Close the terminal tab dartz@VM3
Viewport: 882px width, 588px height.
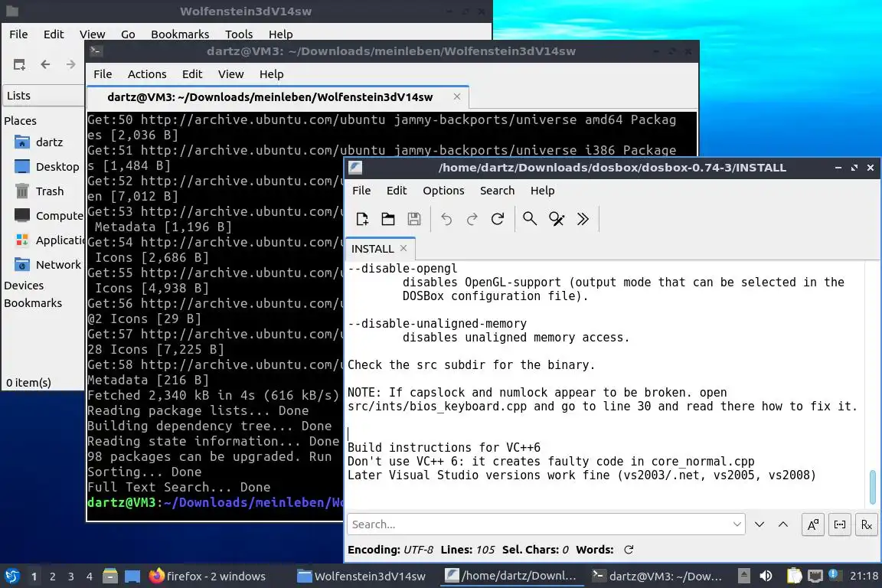coord(457,96)
